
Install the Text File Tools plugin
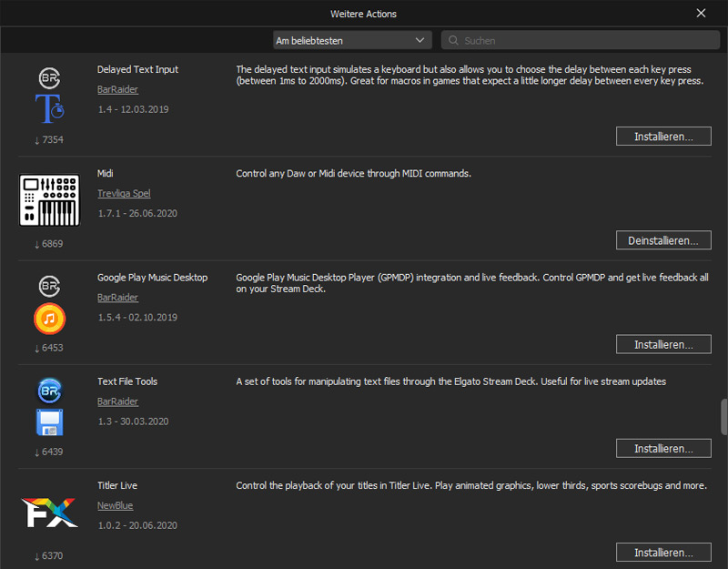coord(663,448)
